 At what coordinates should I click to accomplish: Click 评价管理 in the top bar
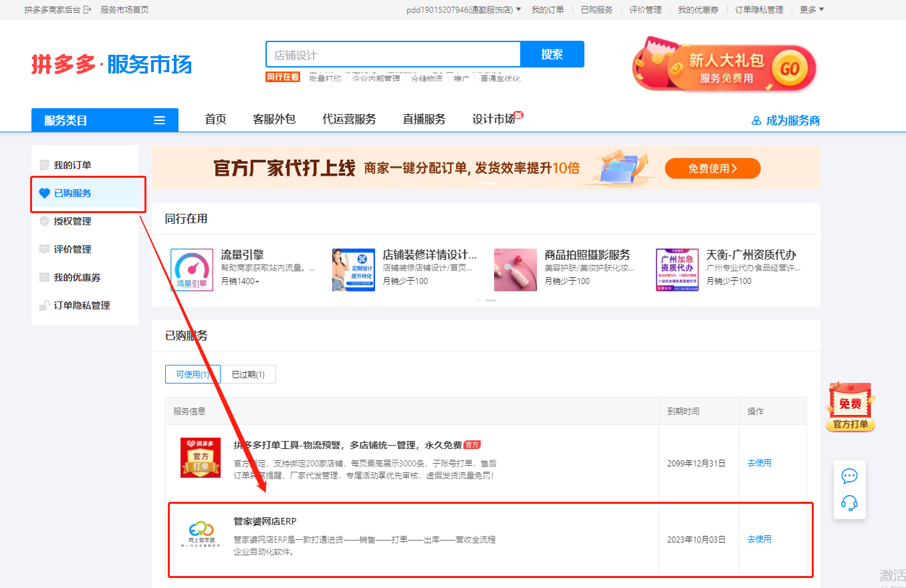[645, 9]
